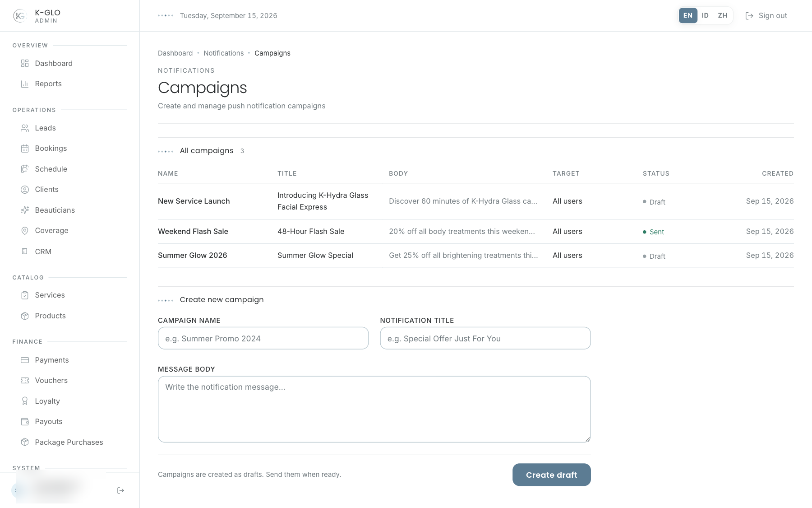Select the New Service Launch campaign name
The width and height of the screenshot is (812, 508).
(194, 201)
